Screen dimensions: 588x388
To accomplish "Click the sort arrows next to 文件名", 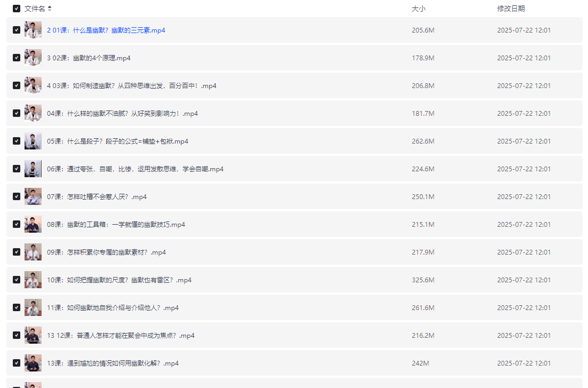I will [x=50, y=9].
